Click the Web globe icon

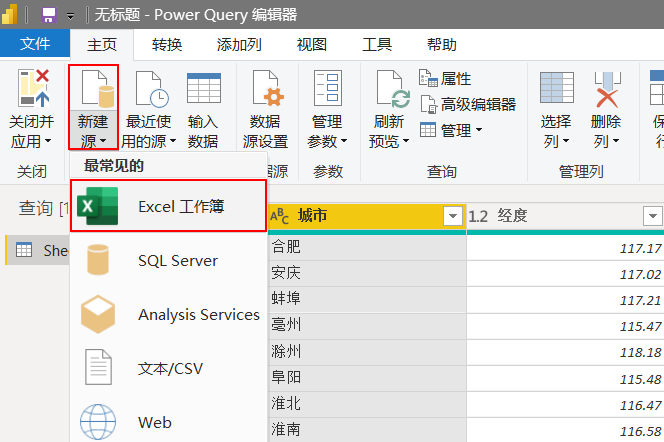(x=98, y=422)
